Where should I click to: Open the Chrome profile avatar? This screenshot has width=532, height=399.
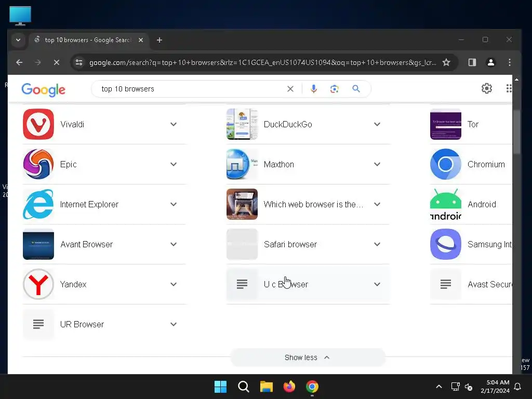click(x=490, y=62)
